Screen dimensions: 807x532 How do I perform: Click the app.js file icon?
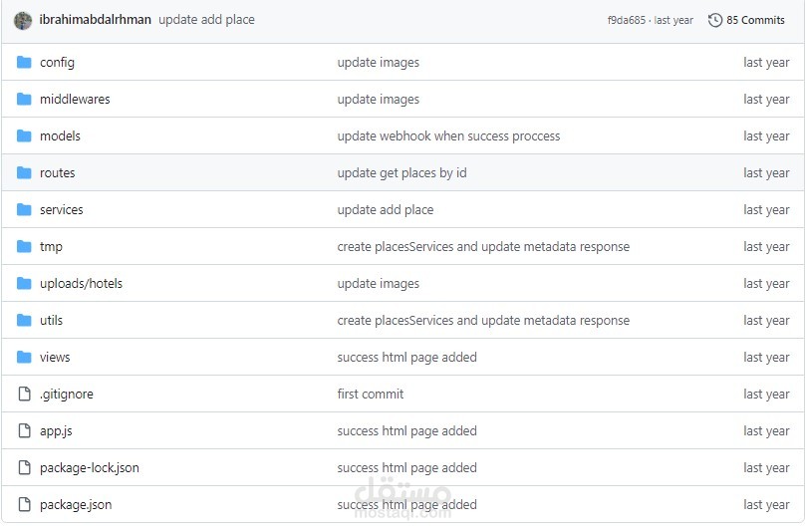[25, 430]
